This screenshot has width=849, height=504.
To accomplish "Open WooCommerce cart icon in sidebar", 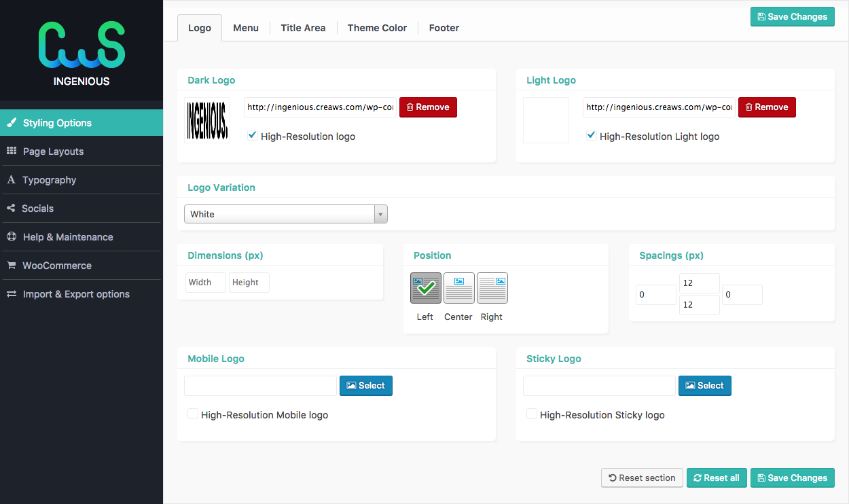I will [x=12, y=266].
